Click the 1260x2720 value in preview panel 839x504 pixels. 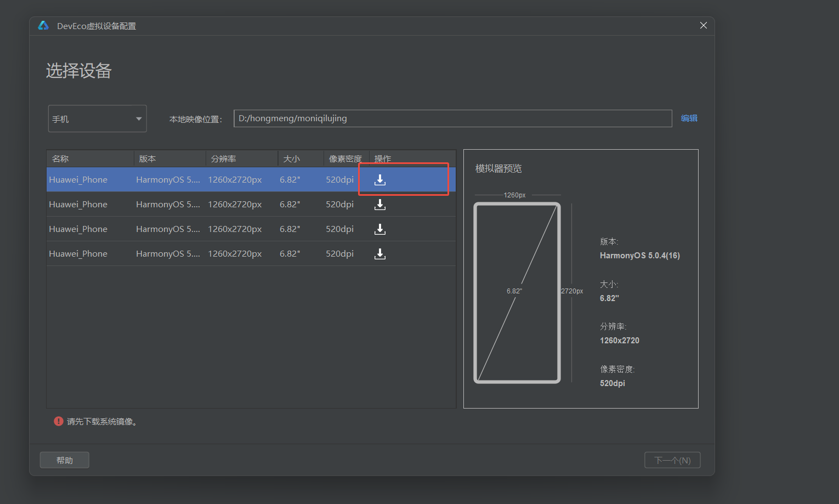[620, 341]
